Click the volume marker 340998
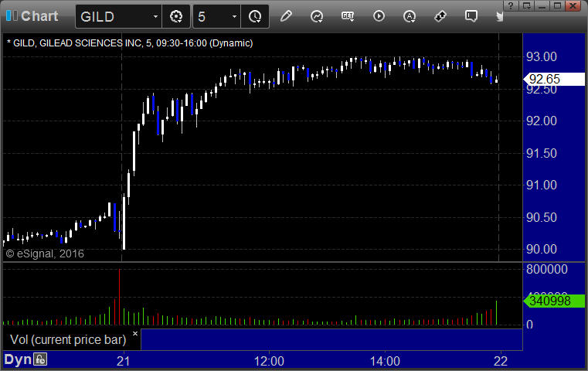 [554, 301]
